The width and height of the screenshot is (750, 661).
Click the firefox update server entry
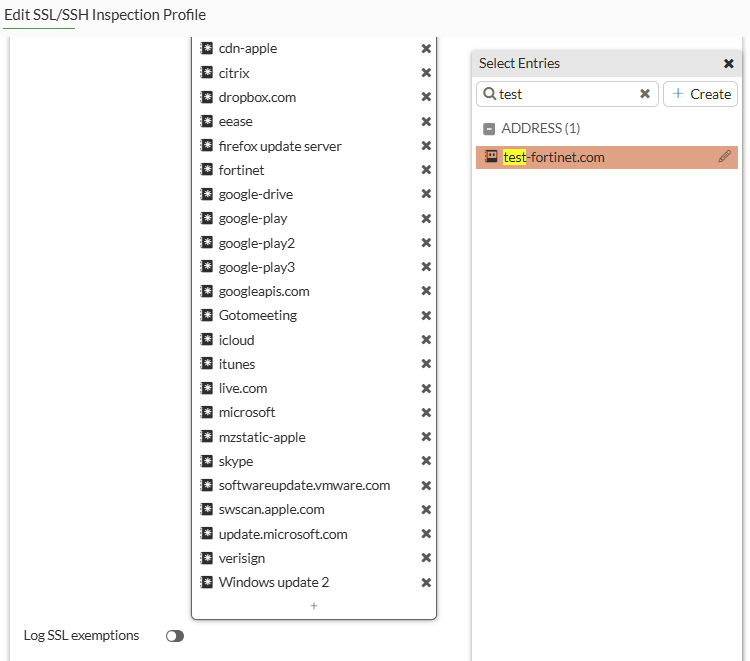(280, 146)
